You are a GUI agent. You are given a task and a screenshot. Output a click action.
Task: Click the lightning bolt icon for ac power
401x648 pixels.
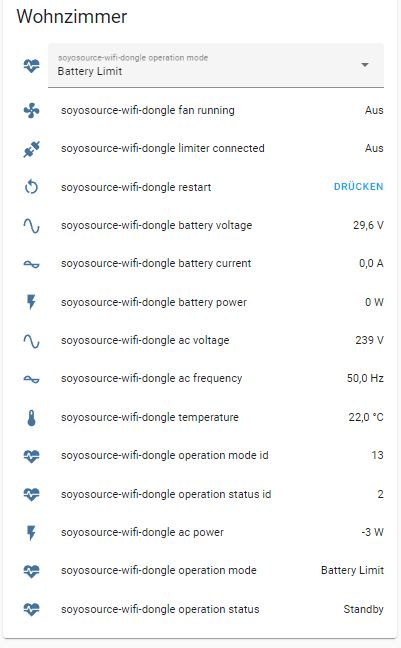pos(31,533)
